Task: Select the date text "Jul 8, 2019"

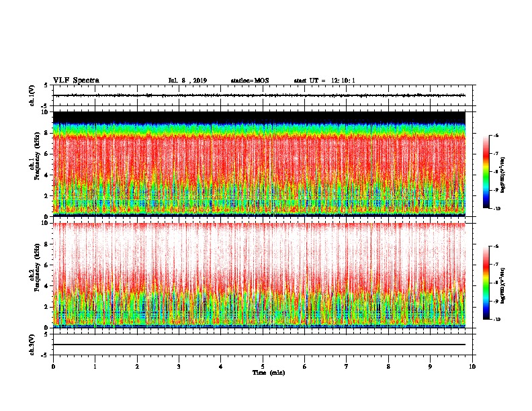Action: click(x=187, y=81)
